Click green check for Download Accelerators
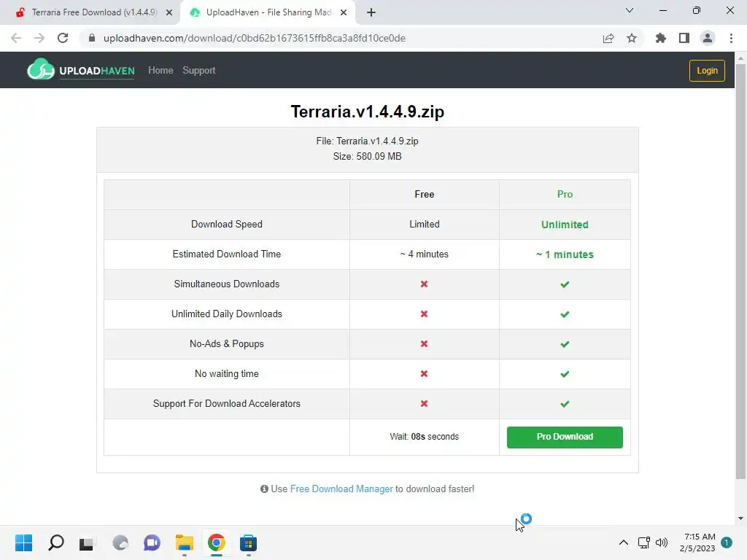 (565, 404)
